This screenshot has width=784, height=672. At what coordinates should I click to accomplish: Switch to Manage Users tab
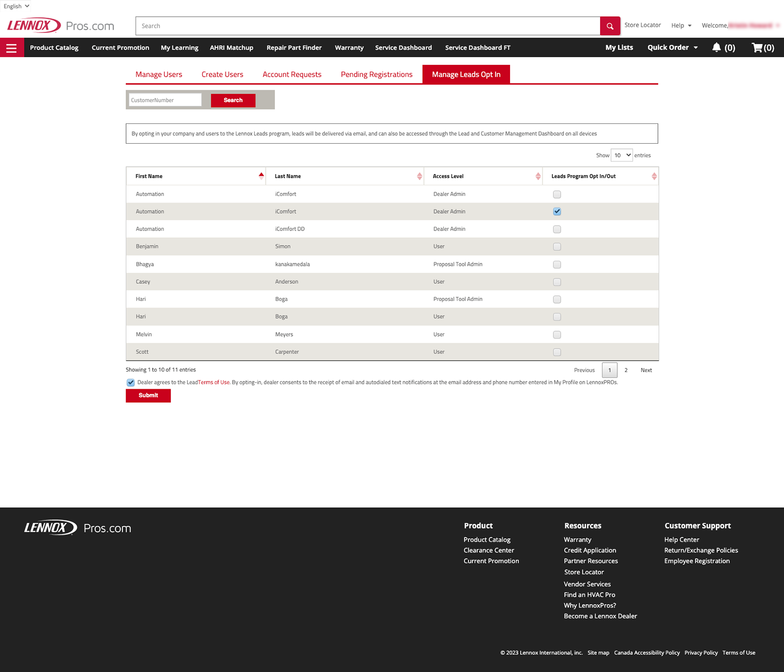coord(159,74)
